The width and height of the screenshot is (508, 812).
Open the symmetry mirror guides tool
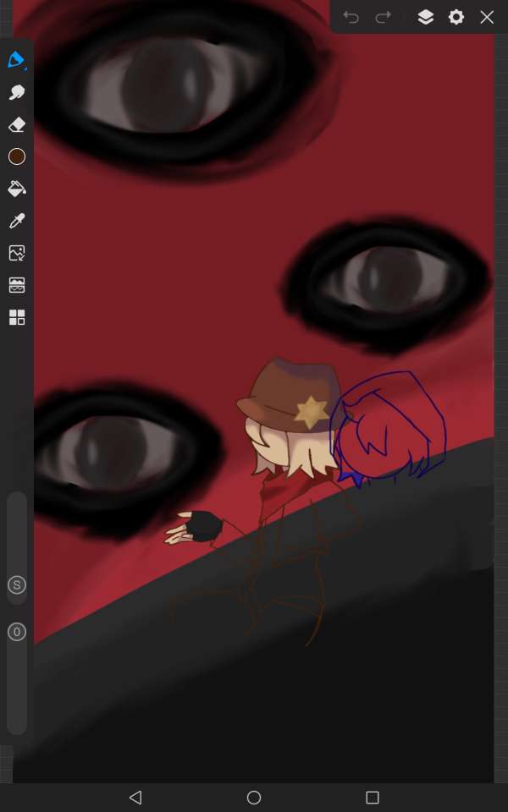click(17, 285)
